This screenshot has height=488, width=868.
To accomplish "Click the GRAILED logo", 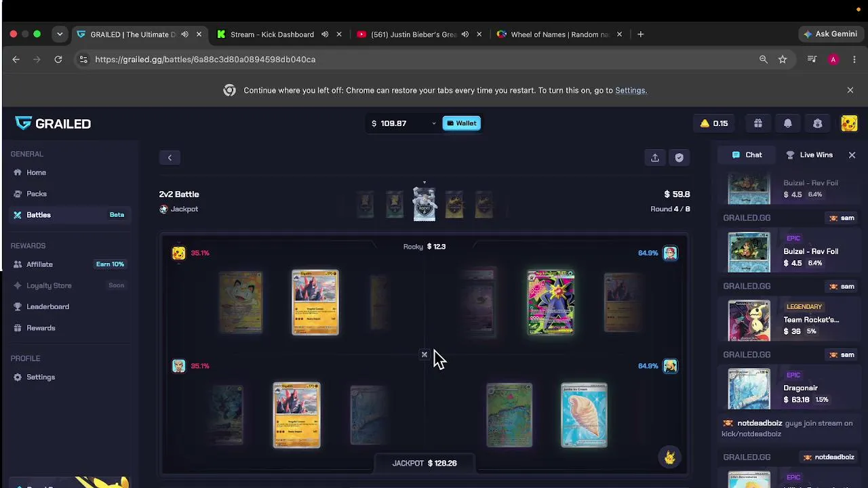I will [x=53, y=123].
